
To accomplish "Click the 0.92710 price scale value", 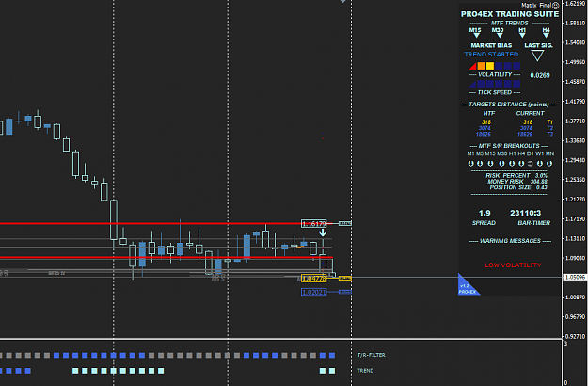I will pyautogui.click(x=575, y=336).
